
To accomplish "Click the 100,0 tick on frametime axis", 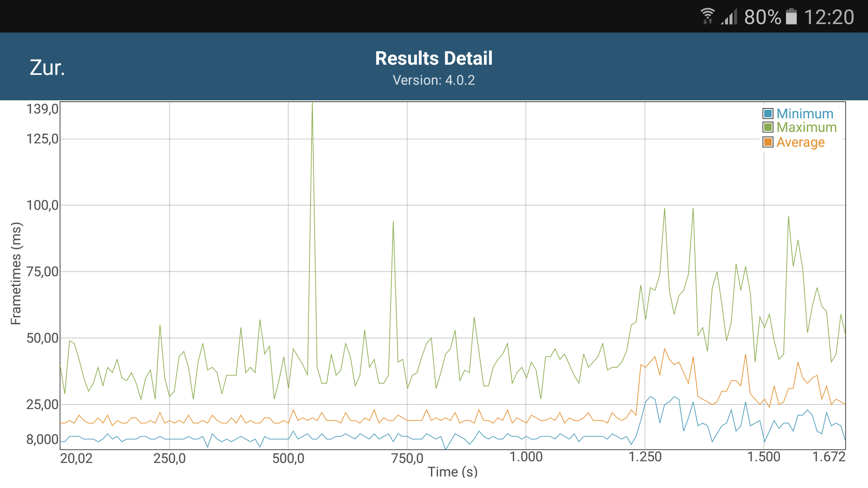I will pyautogui.click(x=42, y=205).
